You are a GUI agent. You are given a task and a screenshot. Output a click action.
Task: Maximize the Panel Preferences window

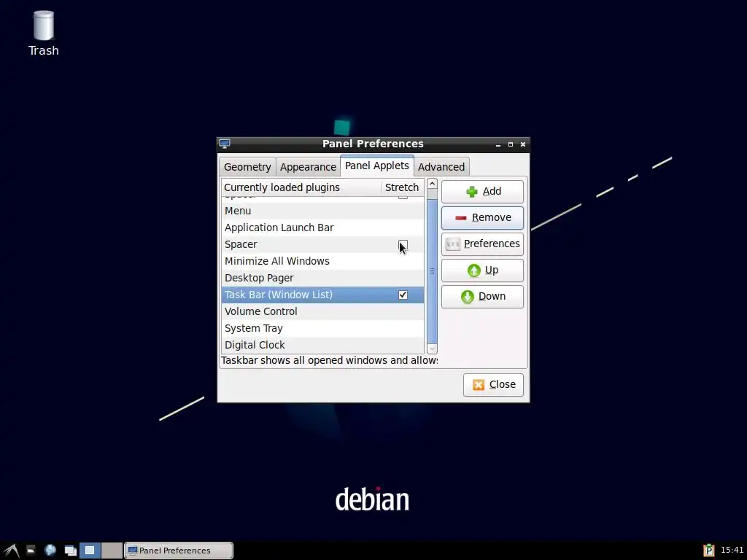coord(511,144)
